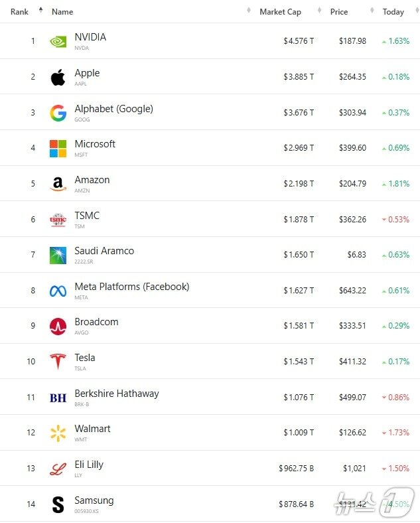Image resolution: width=420 pixels, height=523 pixels.
Task: Click the Tesla logo icon
Action: (58, 362)
